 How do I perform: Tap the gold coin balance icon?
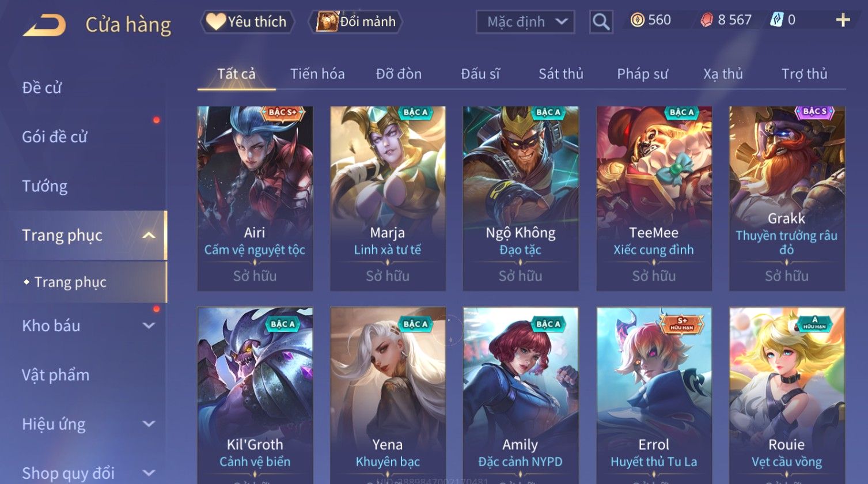point(637,20)
